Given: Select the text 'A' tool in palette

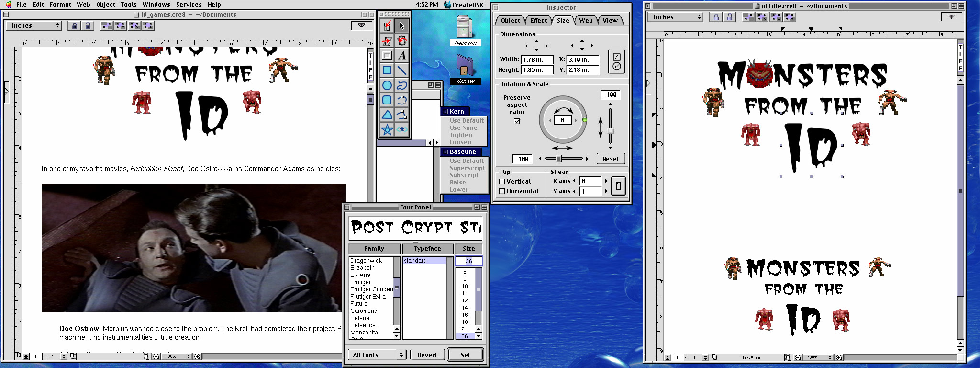Looking at the screenshot, I should click(x=402, y=56).
